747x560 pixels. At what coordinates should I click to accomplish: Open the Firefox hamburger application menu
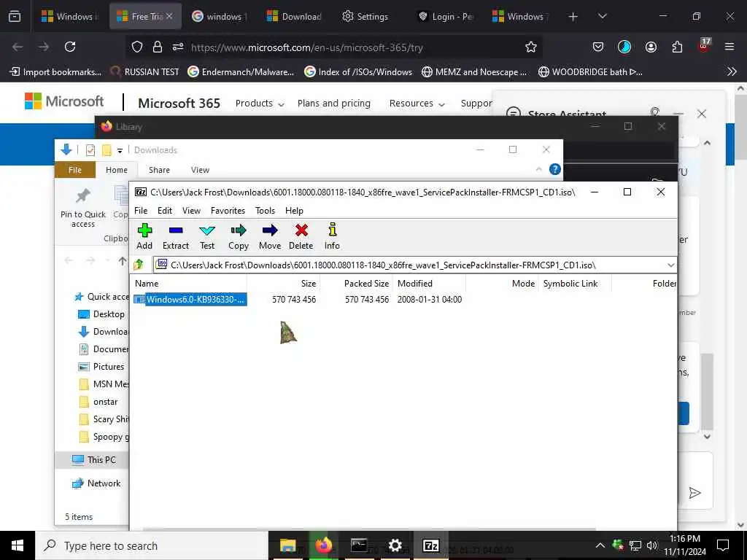(x=729, y=47)
